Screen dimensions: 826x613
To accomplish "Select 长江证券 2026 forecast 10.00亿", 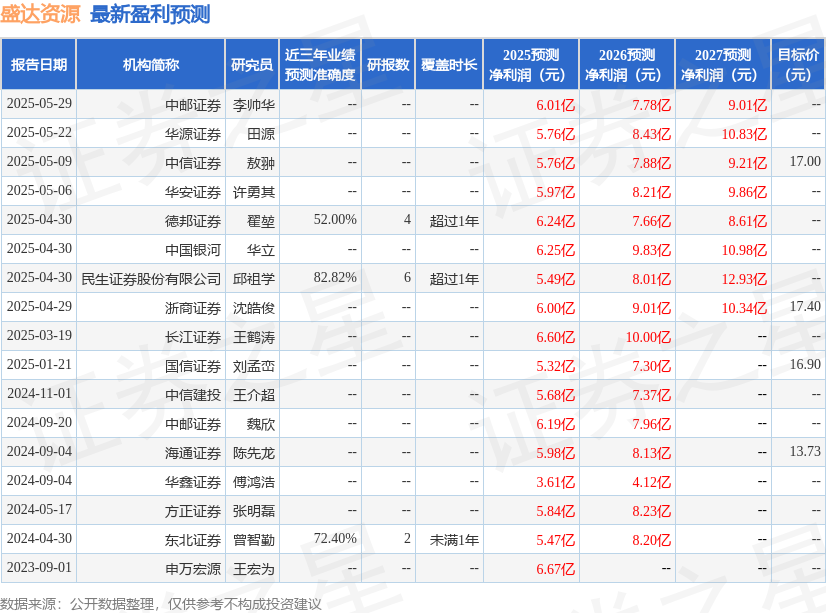I will tap(648, 337).
